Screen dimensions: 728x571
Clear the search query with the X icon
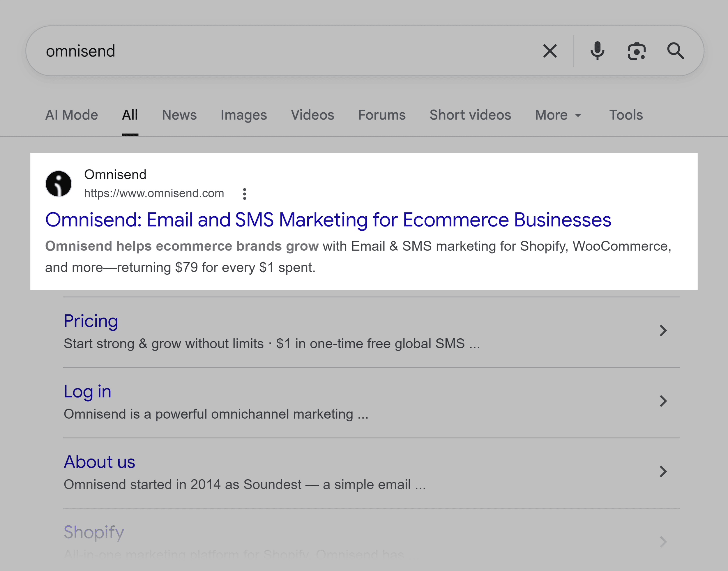coord(549,51)
